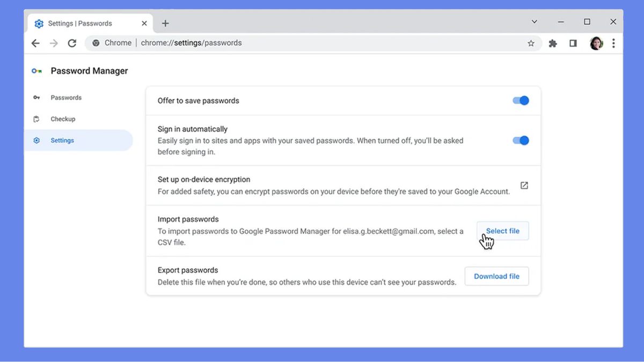The width and height of the screenshot is (644, 362).
Task: Open the browser profile search dropdown chevron
Action: click(x=534, y=21)
